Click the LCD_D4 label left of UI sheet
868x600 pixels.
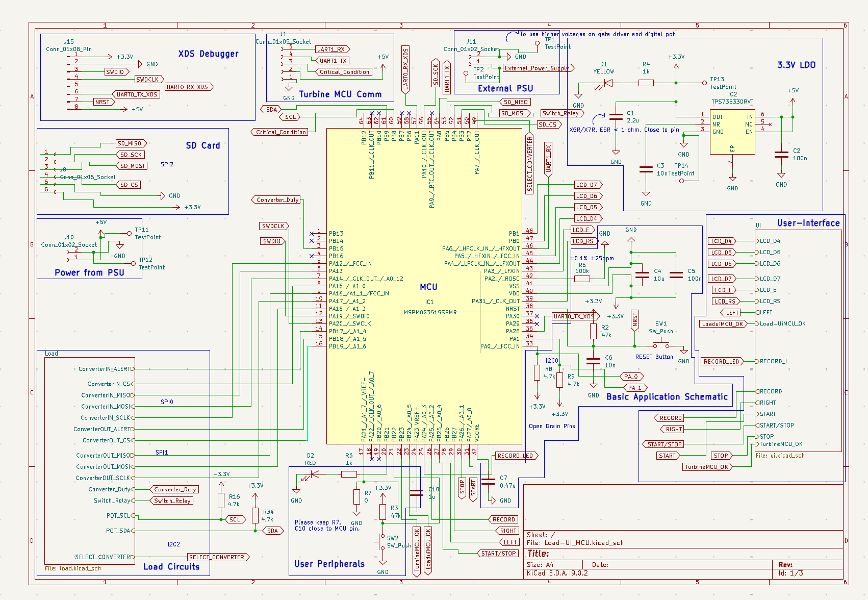(721, 241)
